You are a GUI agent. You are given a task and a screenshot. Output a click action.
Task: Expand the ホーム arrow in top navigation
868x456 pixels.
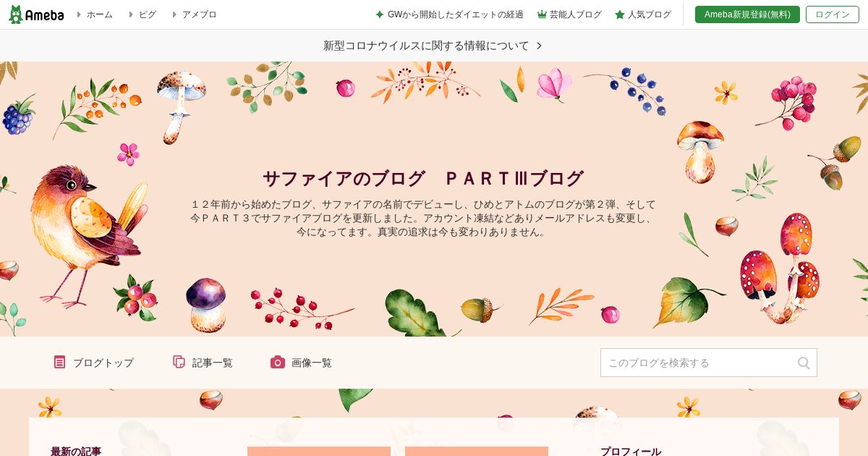point(80,14)
